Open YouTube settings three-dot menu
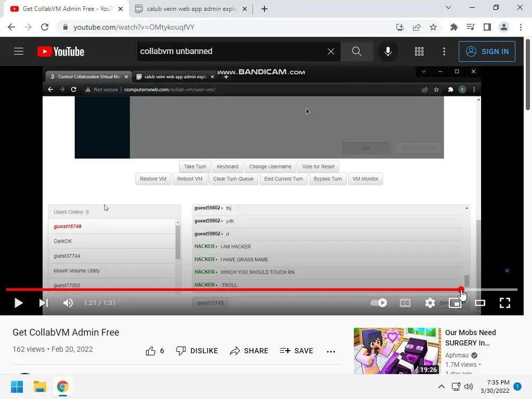532x399 pixels. (x=444, y=51)
